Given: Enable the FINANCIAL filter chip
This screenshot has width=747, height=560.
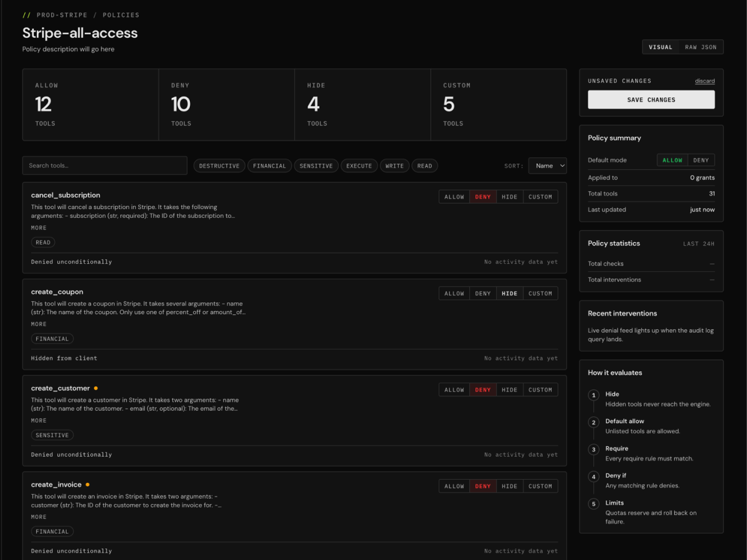Looking at the screenshot, I should click(x=270, y=166).
